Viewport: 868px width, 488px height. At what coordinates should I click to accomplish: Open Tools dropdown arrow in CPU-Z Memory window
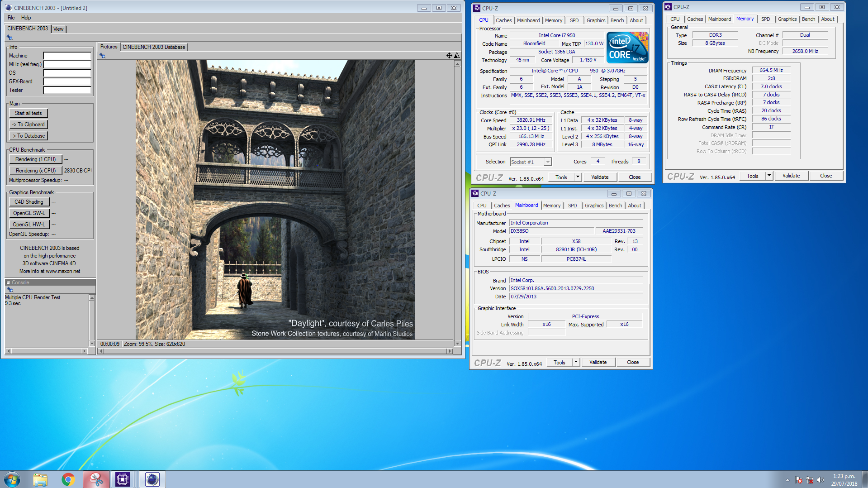tap(769, 176)
